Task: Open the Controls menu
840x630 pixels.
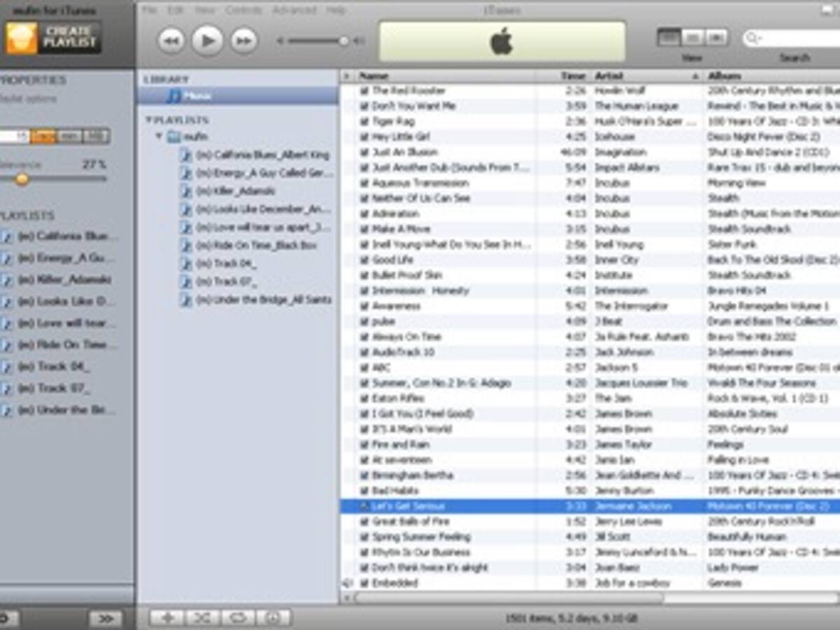Action: [x=239, y=10]
